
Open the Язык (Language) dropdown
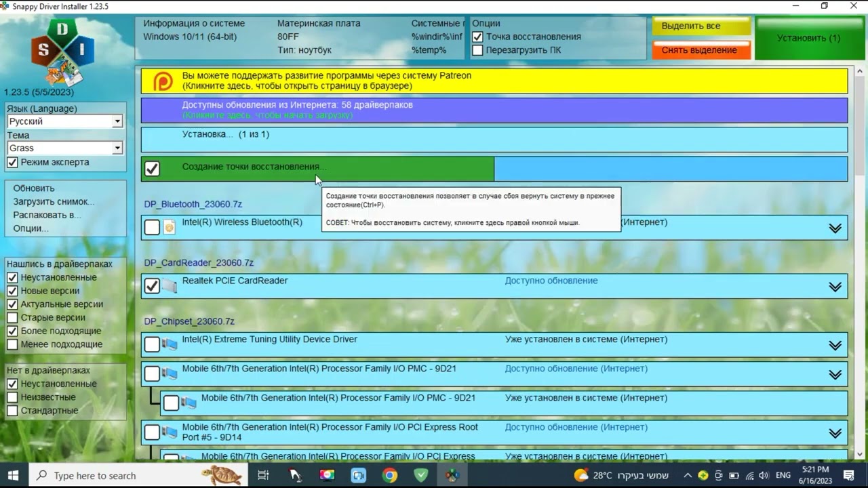click(64, 121)
